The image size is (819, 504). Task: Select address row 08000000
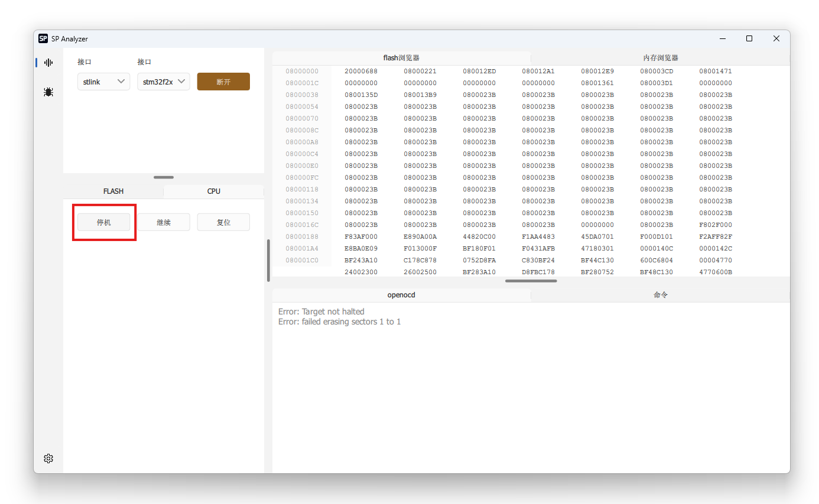(x=302, y=71)
